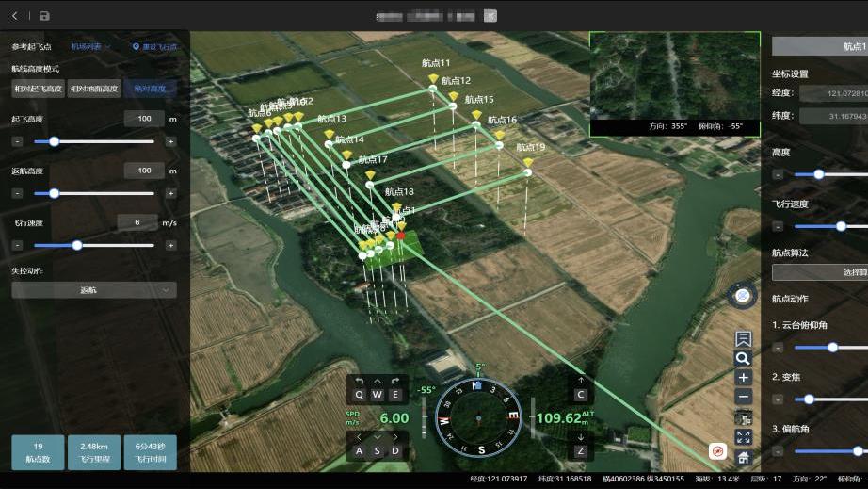This screenshot has height=489, width=868.
Task: Adjust the 返航高度 slider
Action: 94,194
